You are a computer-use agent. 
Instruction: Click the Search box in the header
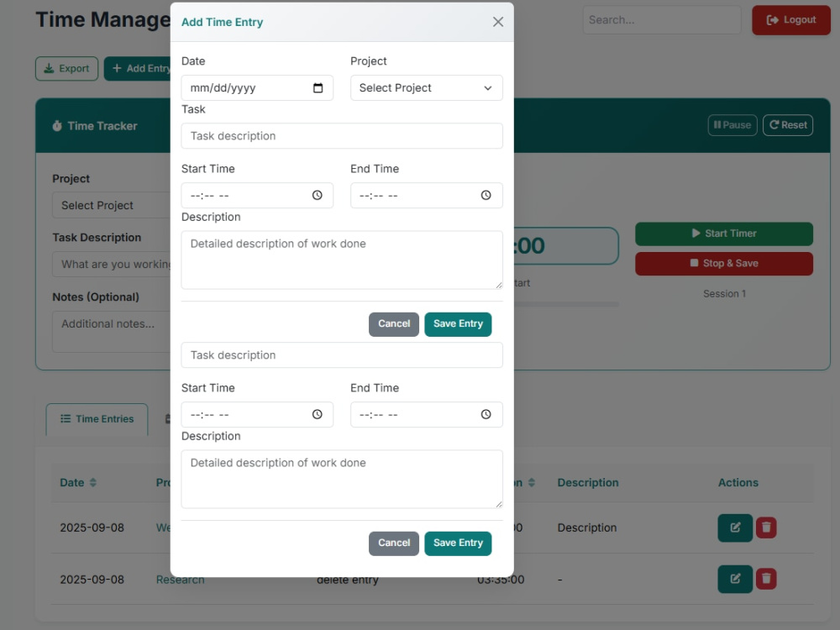(662, 20)
